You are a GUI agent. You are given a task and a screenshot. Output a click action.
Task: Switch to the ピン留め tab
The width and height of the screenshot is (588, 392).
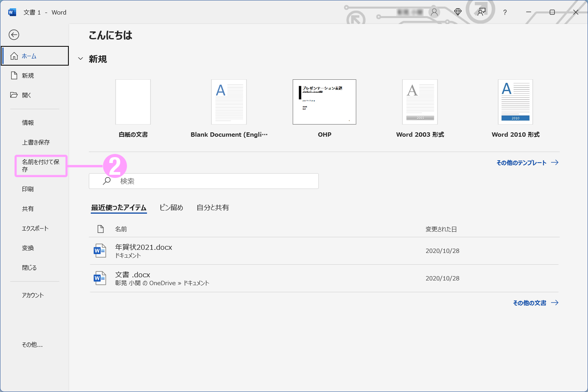pos(171,207)
